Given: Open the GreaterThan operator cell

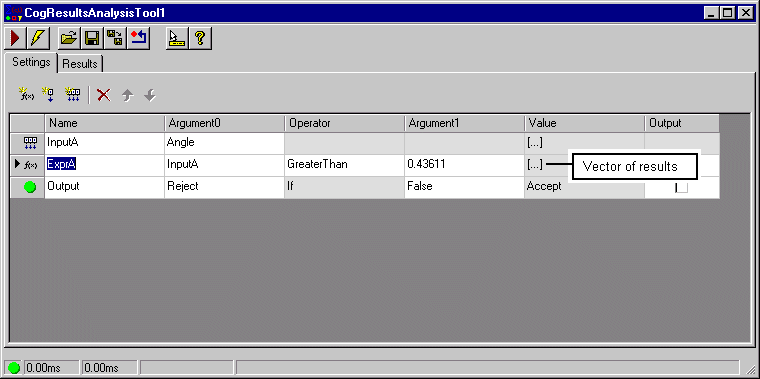Looking at the screenshot, I should (345, 165).
